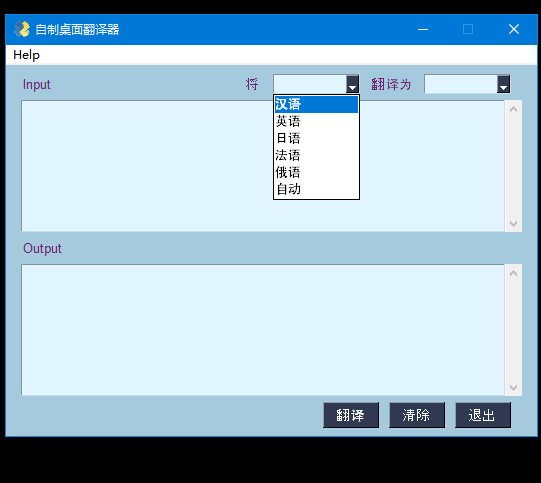Select 法语 in the dropdown list
The image size is (541, 483).
pyautogui.click(x=316, y=155)
